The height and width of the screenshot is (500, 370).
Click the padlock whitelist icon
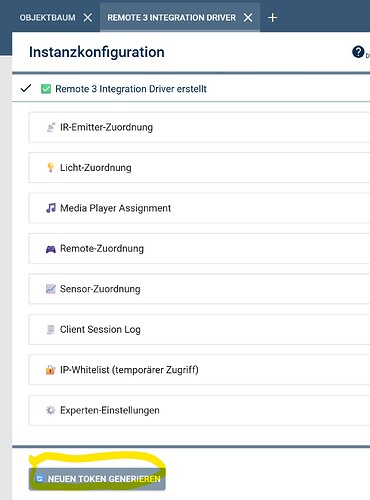click(50, 370)
